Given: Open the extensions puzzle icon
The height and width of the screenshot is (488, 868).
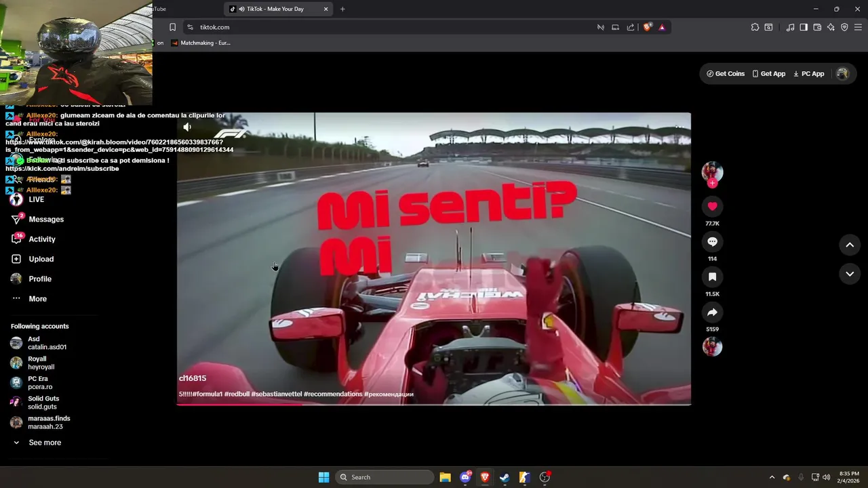Looking at the screenshot, I should [755, 27].
